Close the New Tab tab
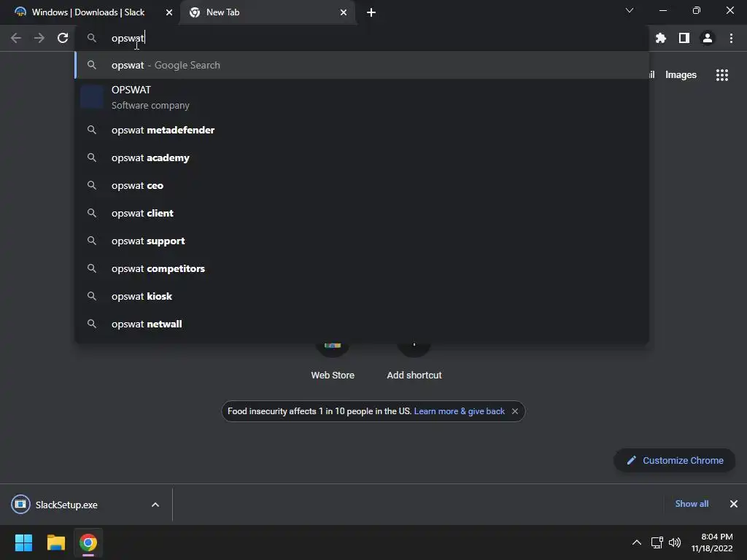Screen dimensions: 747x560 pyautogui.click(x=344, y=12)
